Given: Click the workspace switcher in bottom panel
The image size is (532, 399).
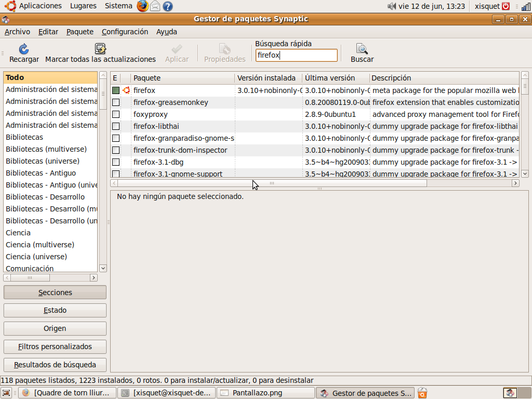Looking at the screenshot, I should coord(516,393).
